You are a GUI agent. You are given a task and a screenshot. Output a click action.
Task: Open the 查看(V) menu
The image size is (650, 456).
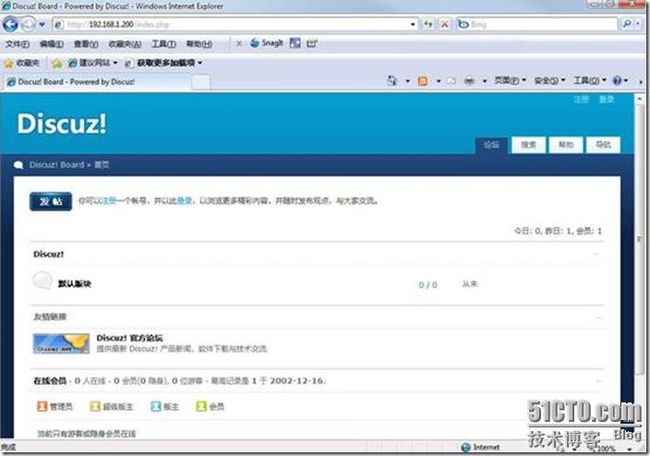click(x=86, y=44)
